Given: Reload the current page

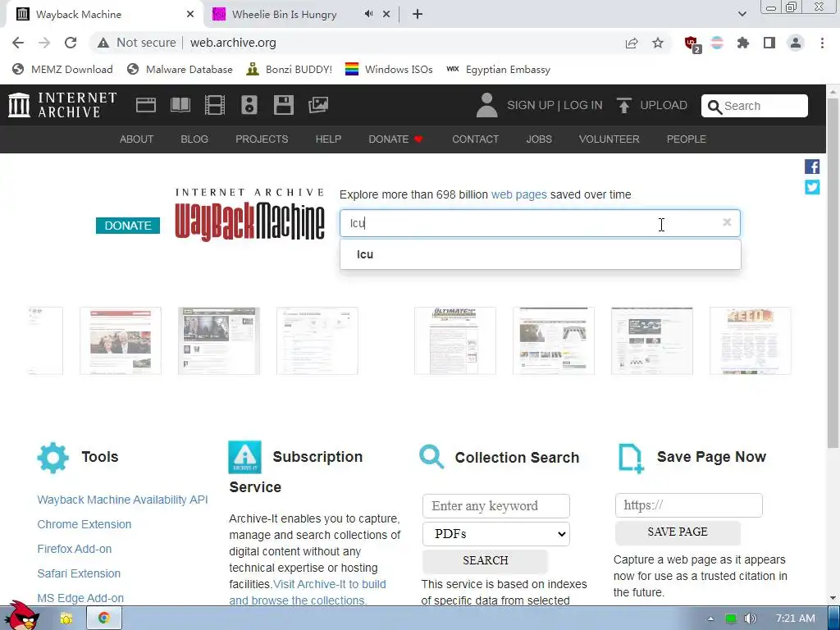Looking at the screenshot, I should [x=71, y=43].
